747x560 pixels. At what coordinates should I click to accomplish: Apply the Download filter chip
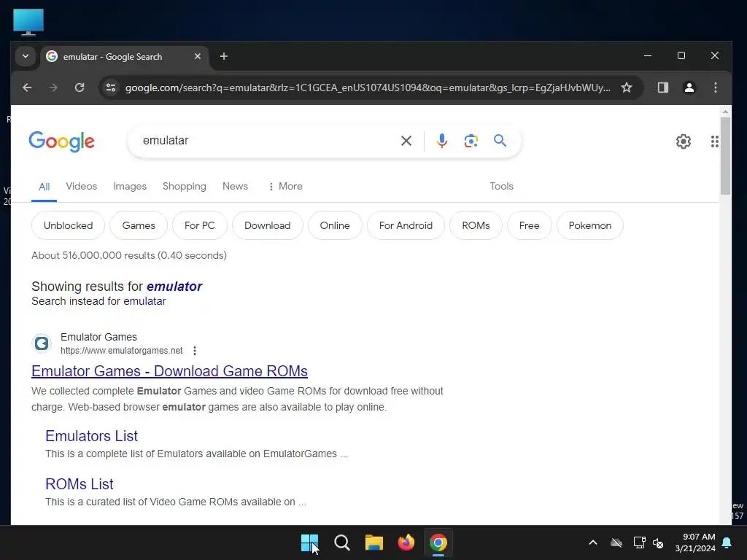(x=267, y=226)
